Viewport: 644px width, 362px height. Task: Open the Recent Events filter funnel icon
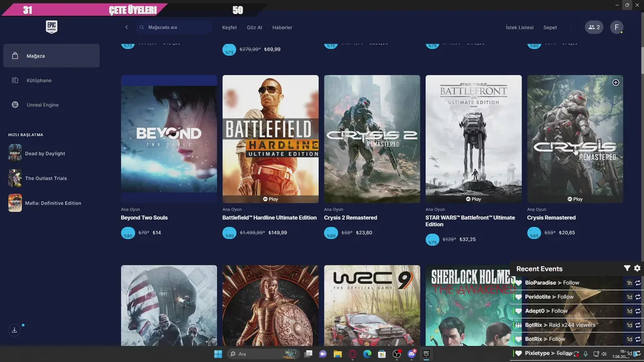[x=627, y=268]
